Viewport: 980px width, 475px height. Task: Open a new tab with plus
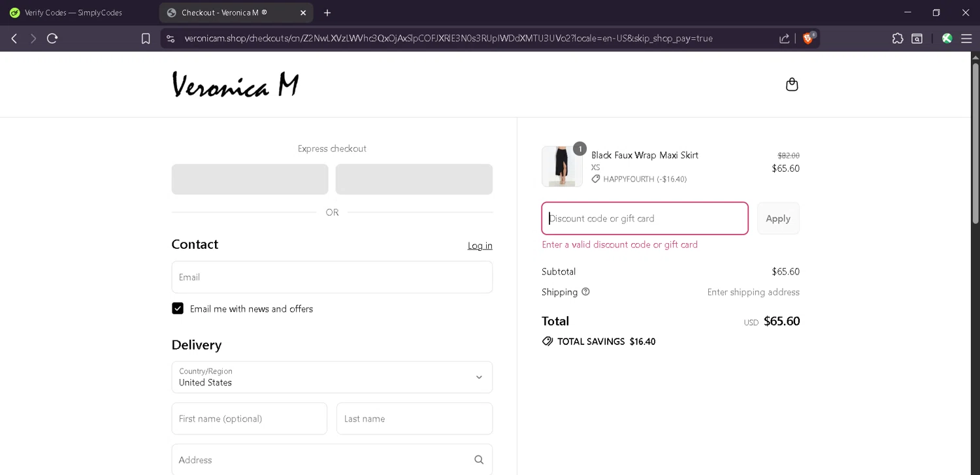click(x=327, y=12)
